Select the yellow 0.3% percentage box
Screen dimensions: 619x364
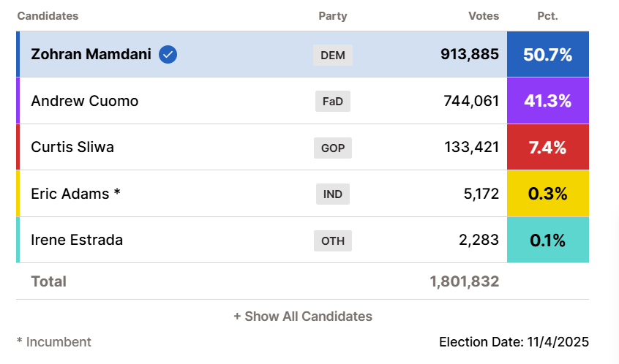pos(547,194)
